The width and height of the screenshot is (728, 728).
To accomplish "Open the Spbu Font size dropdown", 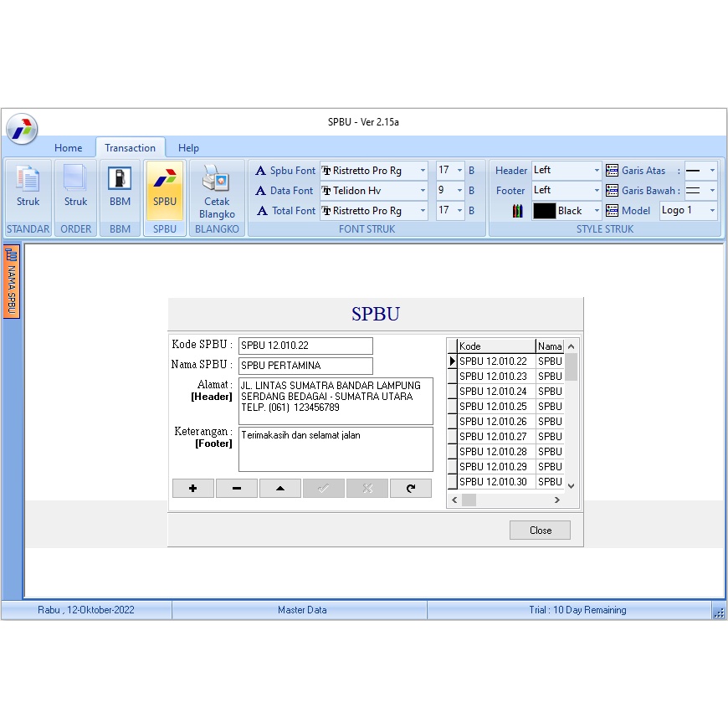I will 459,171.
